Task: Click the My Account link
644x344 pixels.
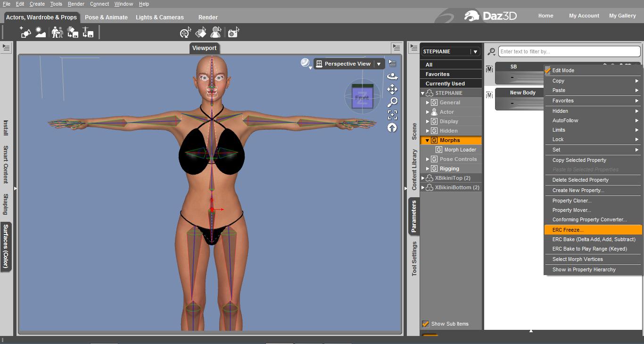Action: 584,16
